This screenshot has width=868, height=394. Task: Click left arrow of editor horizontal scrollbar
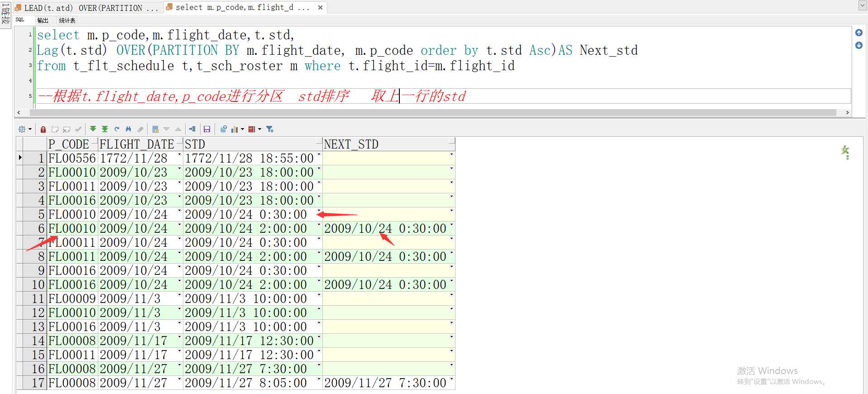(x=19, y=112)
